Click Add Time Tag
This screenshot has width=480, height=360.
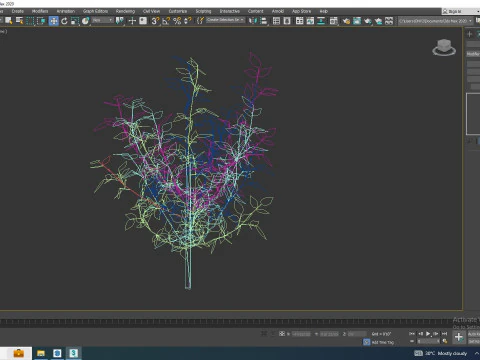pos(383,342)
